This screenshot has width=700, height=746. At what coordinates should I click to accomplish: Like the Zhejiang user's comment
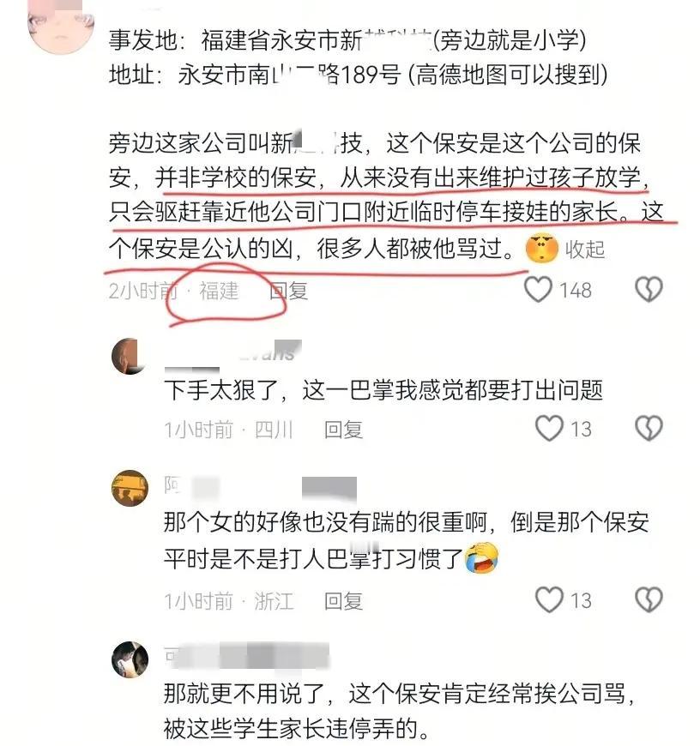549,599
